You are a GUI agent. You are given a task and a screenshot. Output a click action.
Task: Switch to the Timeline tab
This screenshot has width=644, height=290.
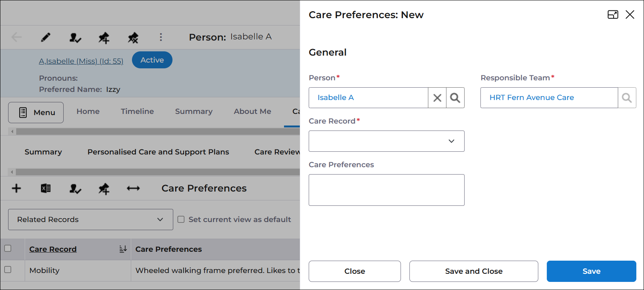click(x=137, y=111)
